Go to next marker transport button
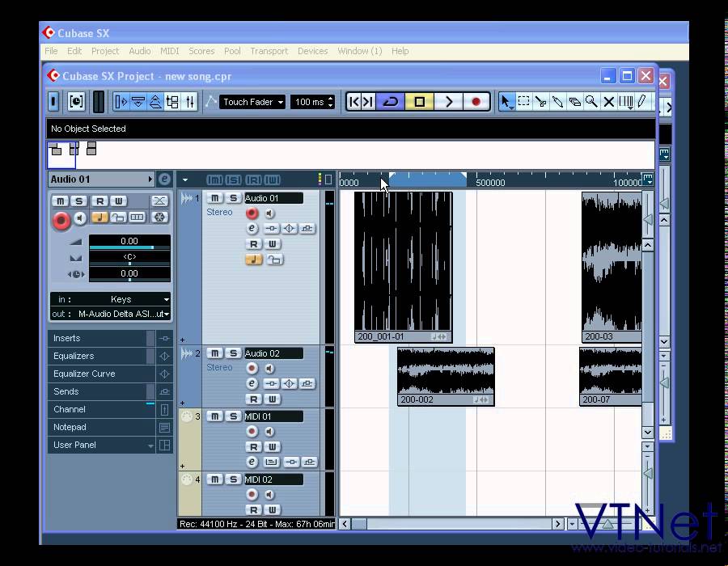The height and width of the screenshot is (566, 728). point(368,102)
